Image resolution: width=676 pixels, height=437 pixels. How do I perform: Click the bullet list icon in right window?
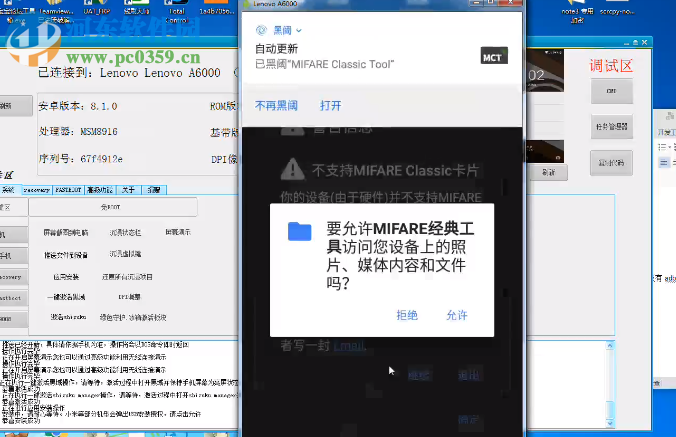tap(662, 147)
